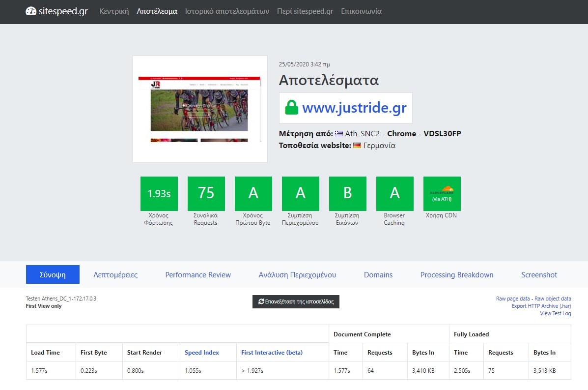The image size is (588, 390).
Task: Click the A grade for Συμπίεση Περιεχομένου
Action: (300, 194)
